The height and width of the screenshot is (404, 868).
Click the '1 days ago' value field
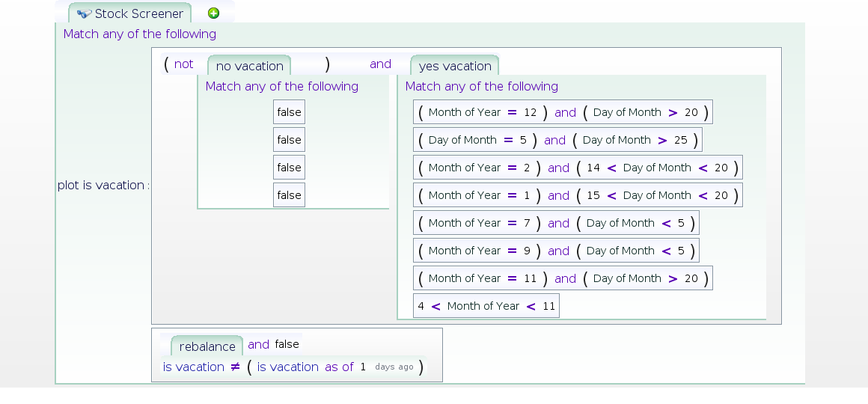pyautogui.click(x=387, y=367)
